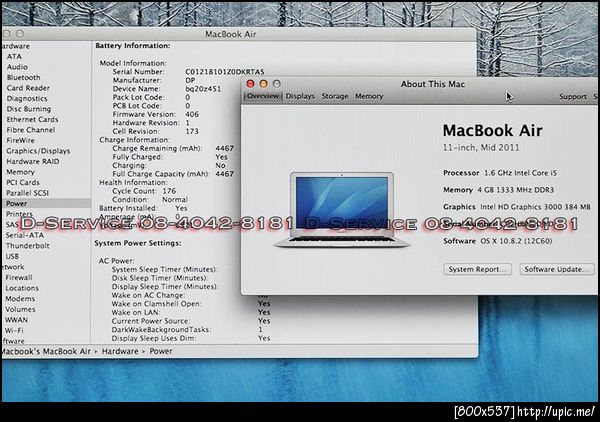Click Macbook's MacBook Air in path bar

click(x=46, y=351)
